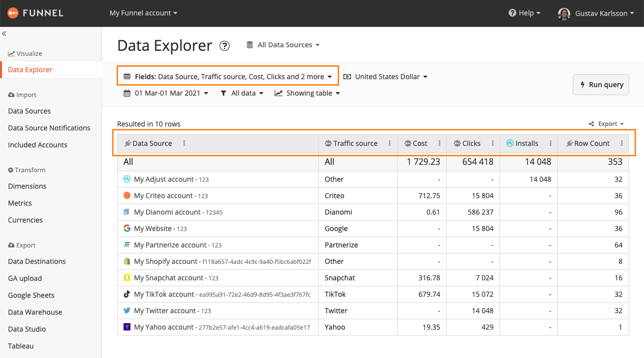This screenshot has height=358, width=644.
Task: Change the United States Dollar currency
Action: pos(386,77)
